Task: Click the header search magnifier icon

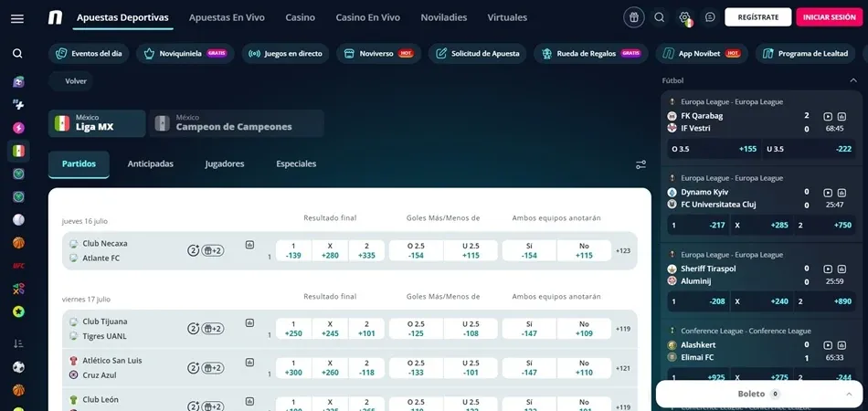Action: pos(660,17)
